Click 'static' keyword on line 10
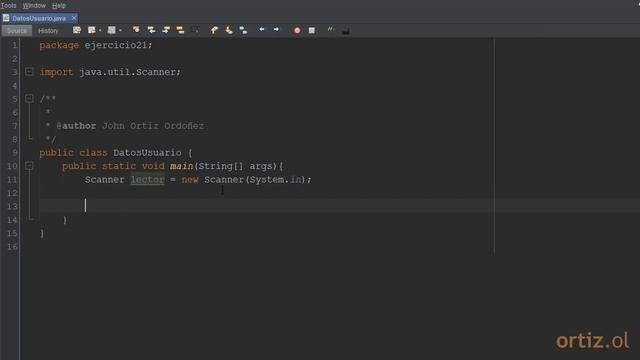 pos(119,166)
